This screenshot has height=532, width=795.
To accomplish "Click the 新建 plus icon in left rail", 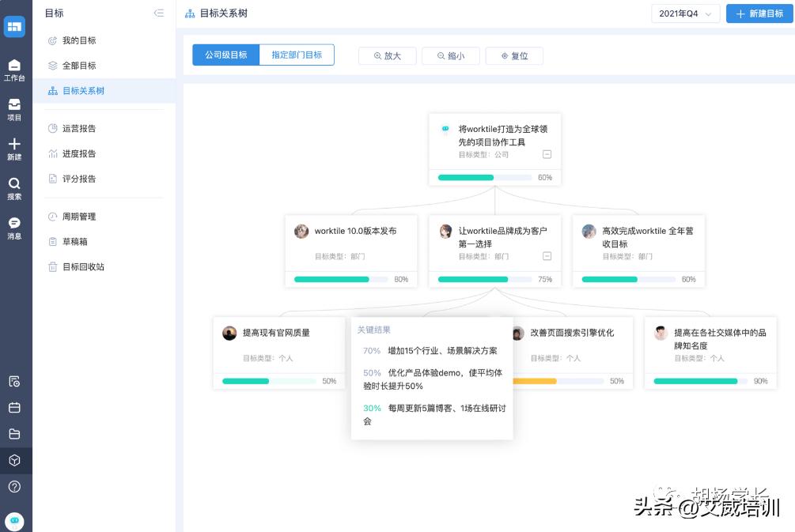I will tap(14, 149).
